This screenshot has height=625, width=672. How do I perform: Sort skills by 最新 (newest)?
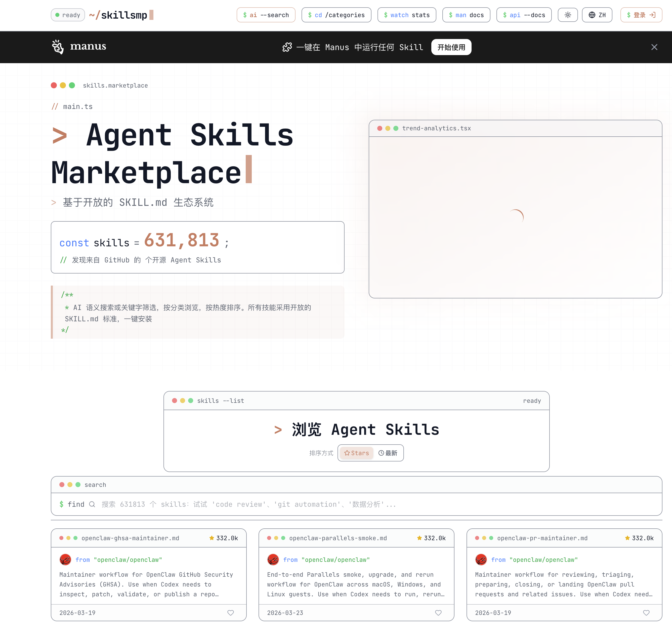click(388, 453)
